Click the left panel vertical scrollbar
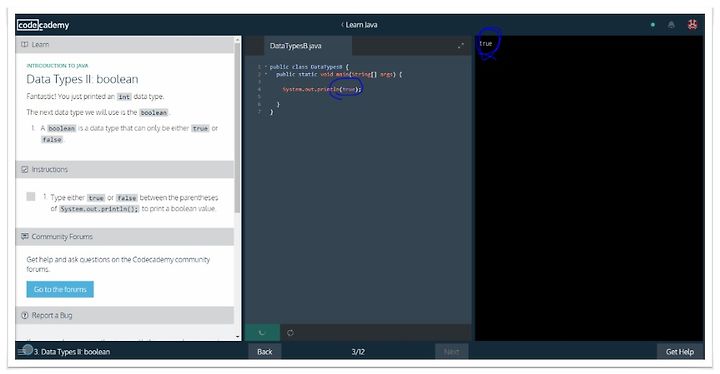 [x=237, y=128]
